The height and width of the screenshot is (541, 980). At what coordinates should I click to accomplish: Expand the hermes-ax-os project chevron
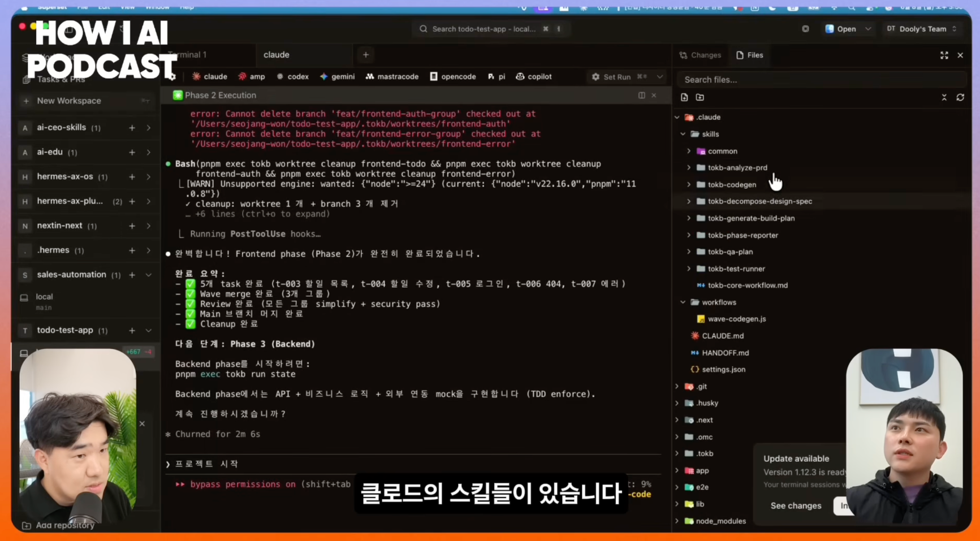click(149, 177)
